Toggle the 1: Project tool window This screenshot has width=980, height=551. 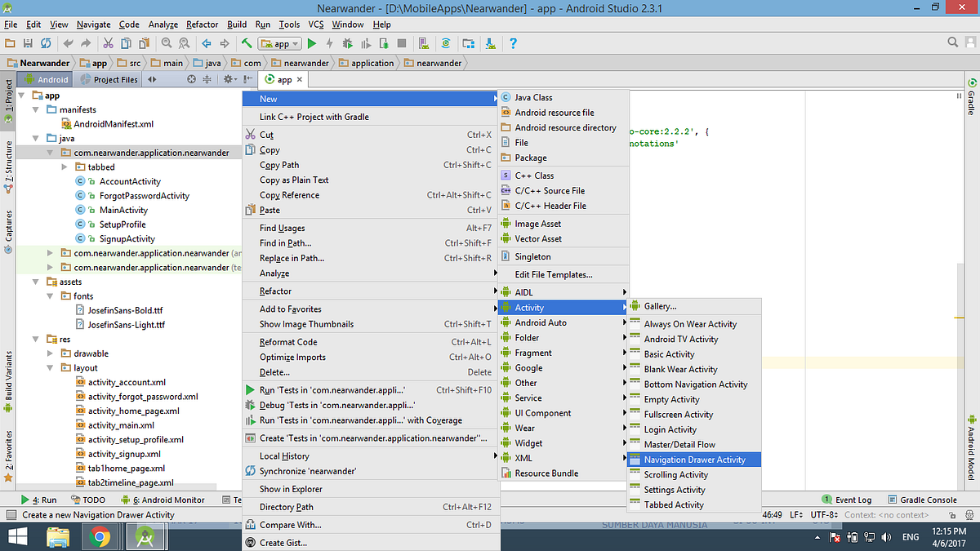pos(8,100)
